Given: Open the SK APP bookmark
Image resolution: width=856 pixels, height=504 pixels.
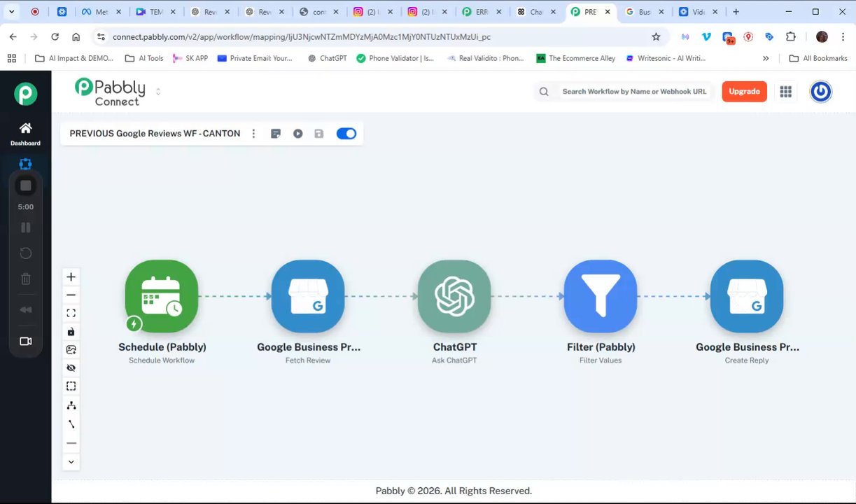Looking at the screenshot, I should point(190,58).
